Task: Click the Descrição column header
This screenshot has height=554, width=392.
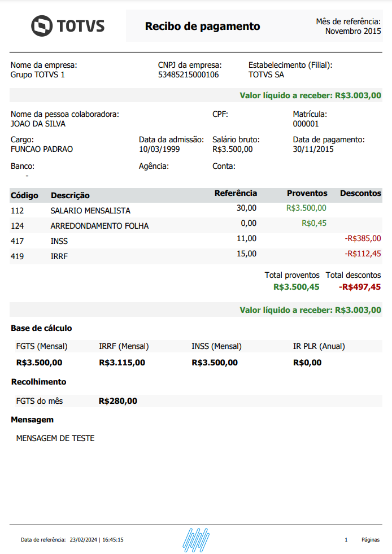Action: pyautogui.click(x=70, y=195)
